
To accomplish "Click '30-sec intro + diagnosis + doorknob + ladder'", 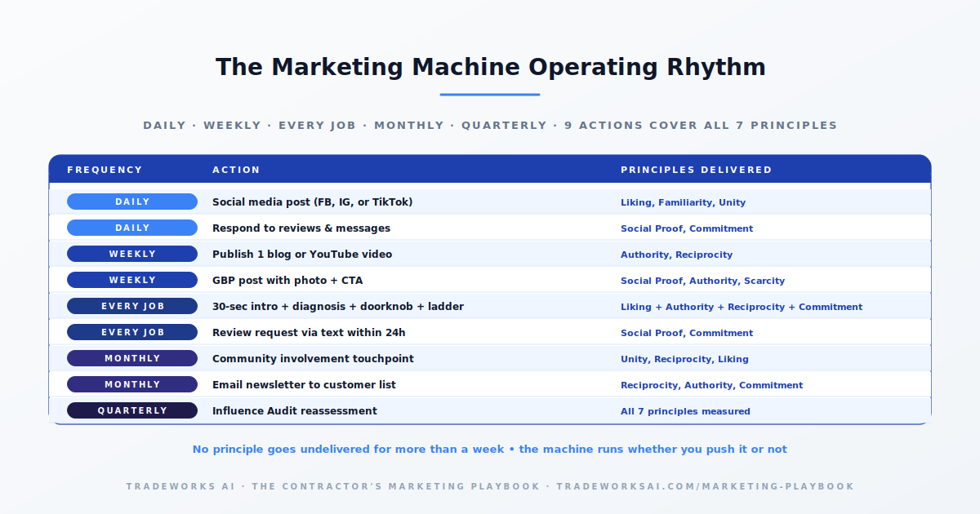I will coord(338,307).
